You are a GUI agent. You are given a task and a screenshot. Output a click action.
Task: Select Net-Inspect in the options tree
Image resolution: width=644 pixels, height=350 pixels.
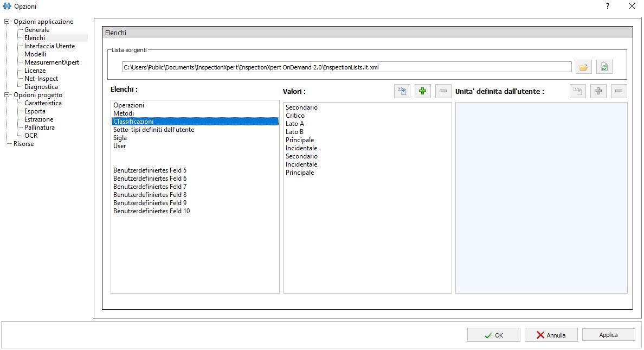coord(41,79)
